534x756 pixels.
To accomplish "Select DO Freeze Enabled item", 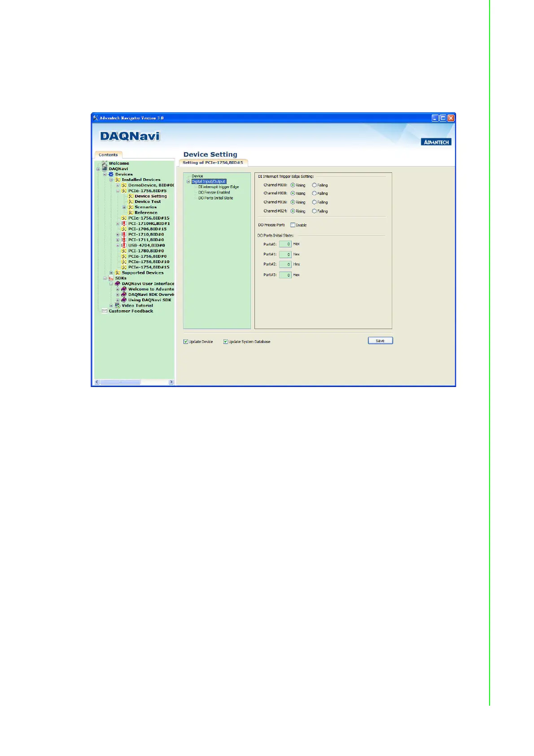I will 214,192.
